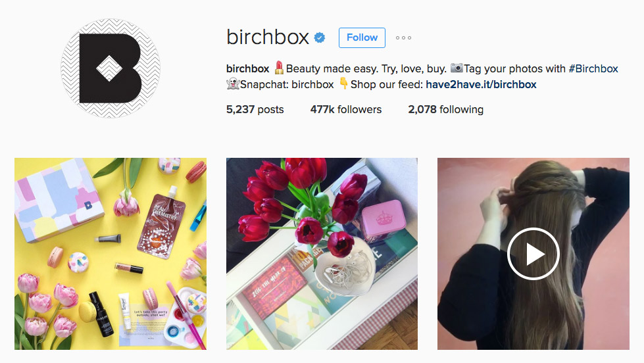Open the #Birchbox hashtag link
Image resolution: width=644 pixels, height=363 pixels.
(593, 68)
